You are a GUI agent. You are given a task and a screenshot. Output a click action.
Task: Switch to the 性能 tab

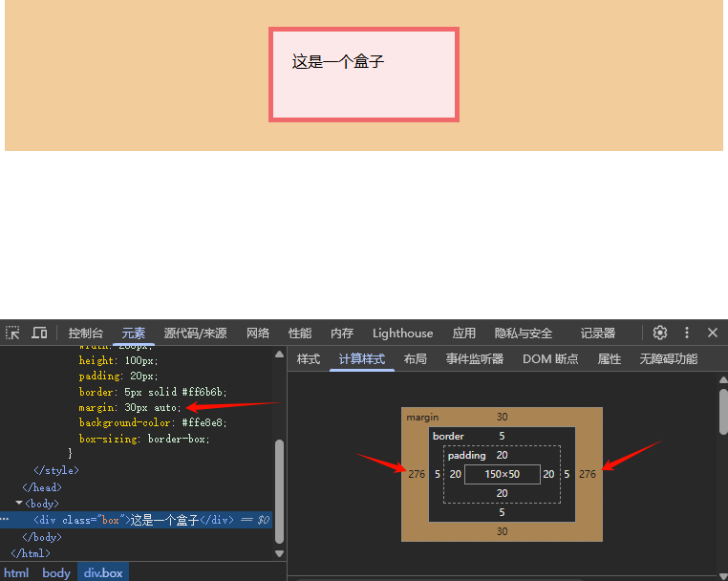click(300, 334)
